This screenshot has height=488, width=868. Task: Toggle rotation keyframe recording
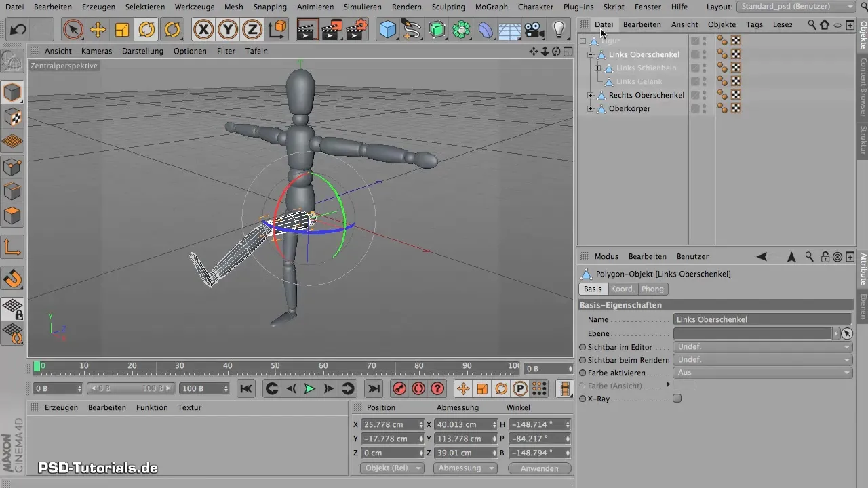(x=501, y=388)
